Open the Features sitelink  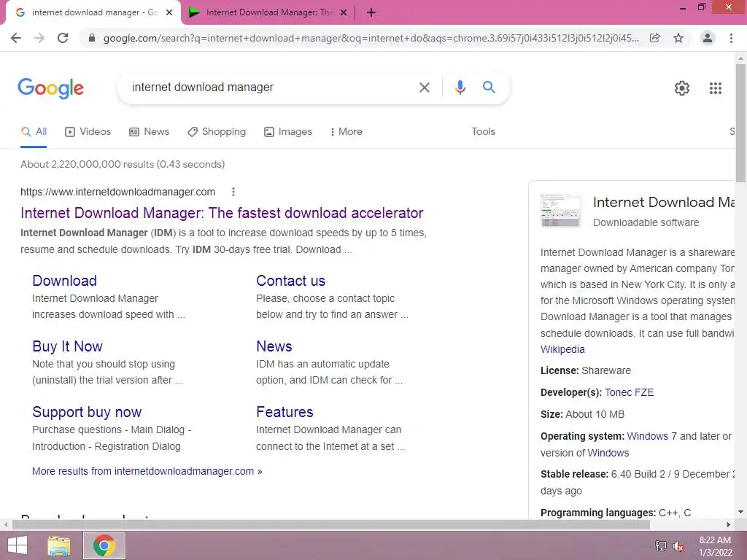[x=285, y=413]
